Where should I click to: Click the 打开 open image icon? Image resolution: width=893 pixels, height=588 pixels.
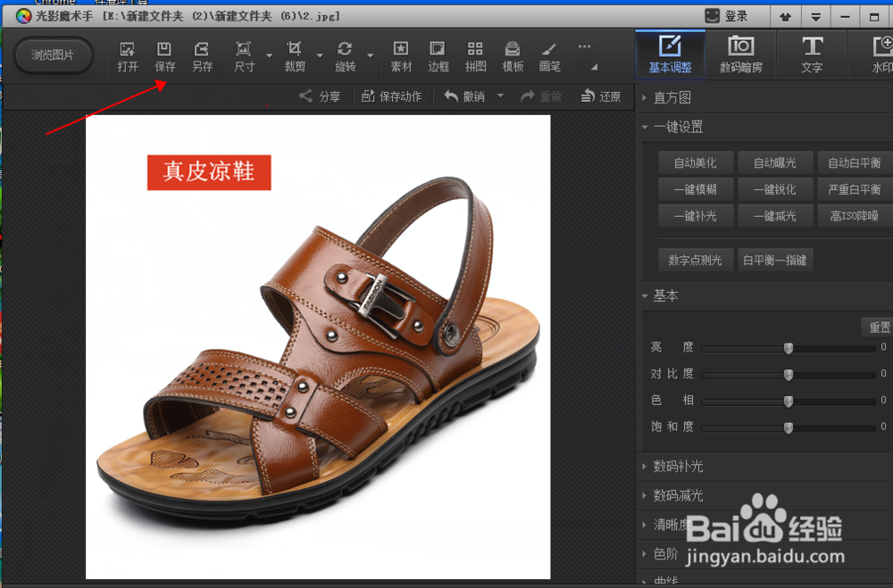[128, 56]
